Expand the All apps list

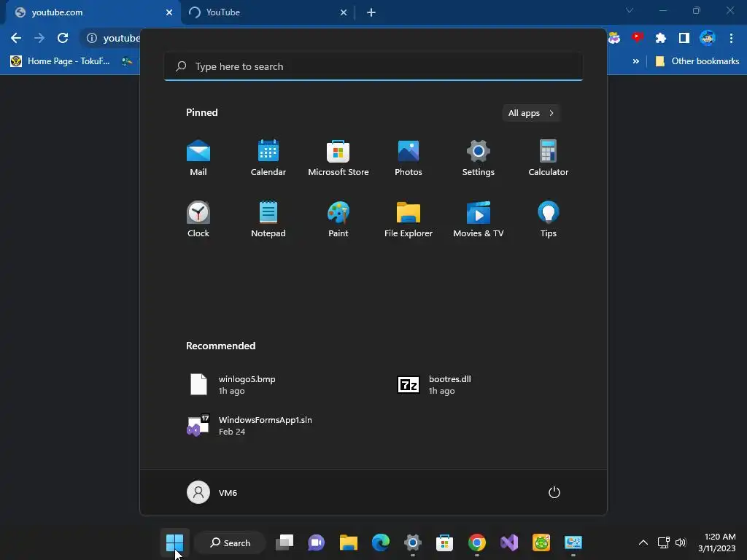coord(531,113)
